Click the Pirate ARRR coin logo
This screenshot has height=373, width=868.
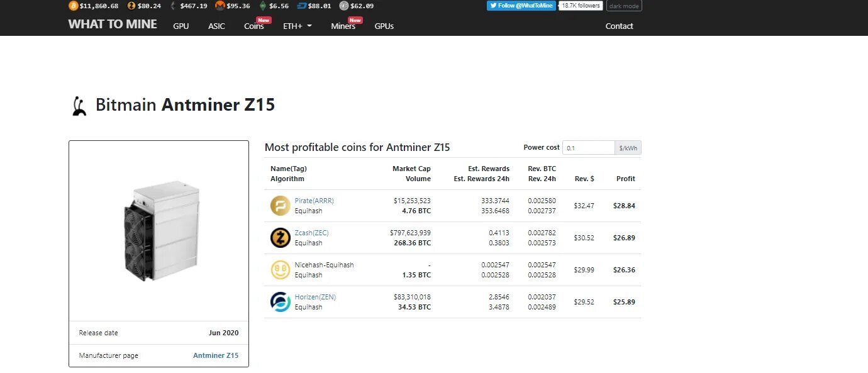pyautogui.click(x=281, y=206)
